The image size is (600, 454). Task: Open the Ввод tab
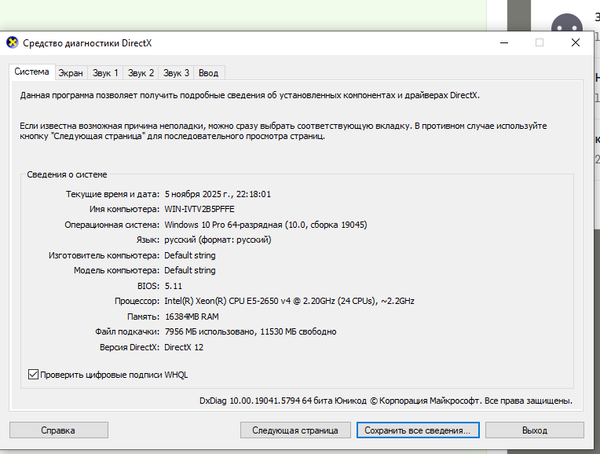208,73
